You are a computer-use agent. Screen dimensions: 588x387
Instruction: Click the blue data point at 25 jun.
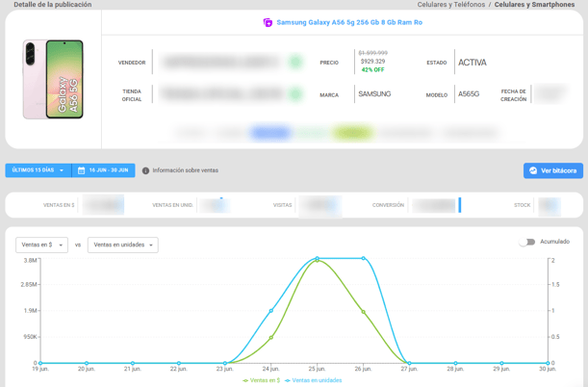point(318,258)
